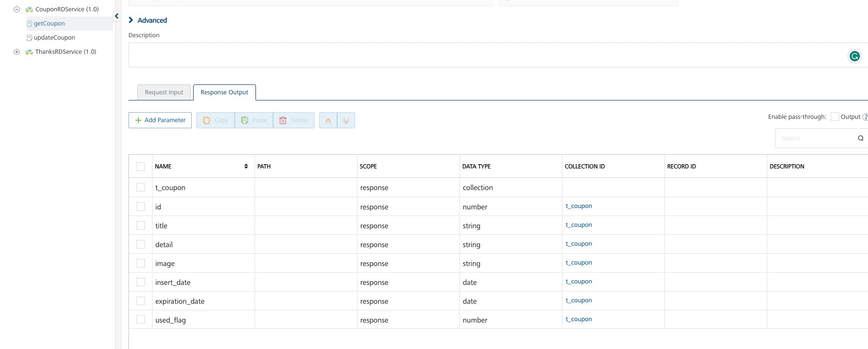Click the Delete trash button
This screenshot has width=868, height=349.
click(x=294, y=120)
